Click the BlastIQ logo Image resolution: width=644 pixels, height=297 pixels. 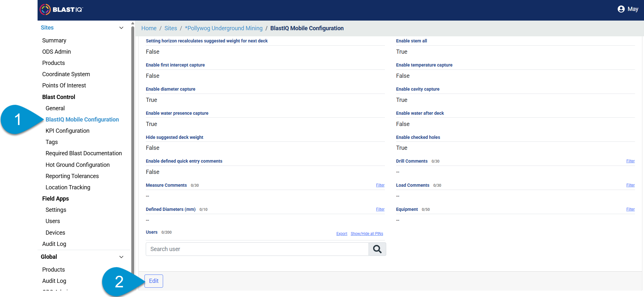[61, 9]
